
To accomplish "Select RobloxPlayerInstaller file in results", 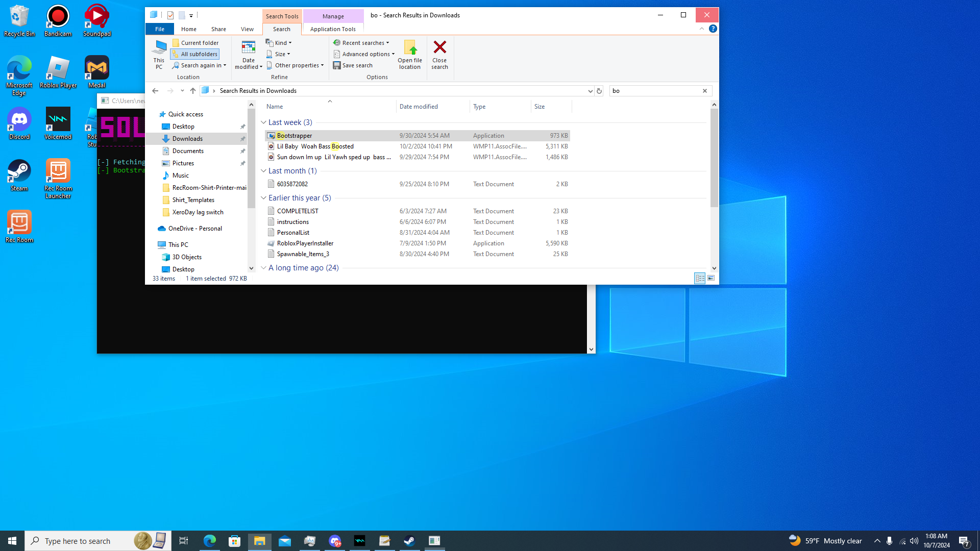I will [x=305, y=243].
